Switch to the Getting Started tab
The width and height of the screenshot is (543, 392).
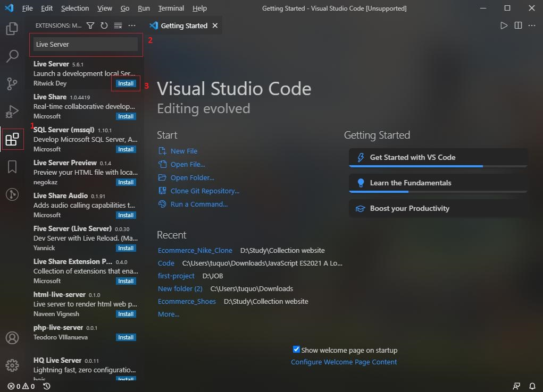(183, 25)
